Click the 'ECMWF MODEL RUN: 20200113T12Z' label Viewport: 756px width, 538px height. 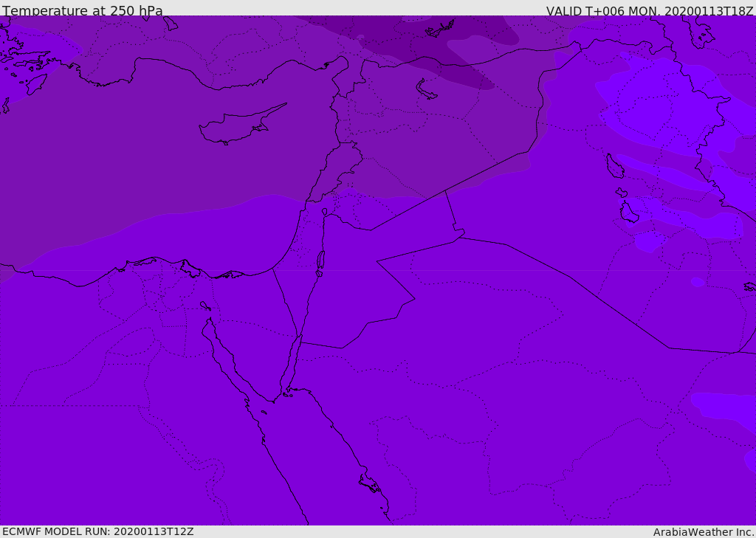coord(98,531)
